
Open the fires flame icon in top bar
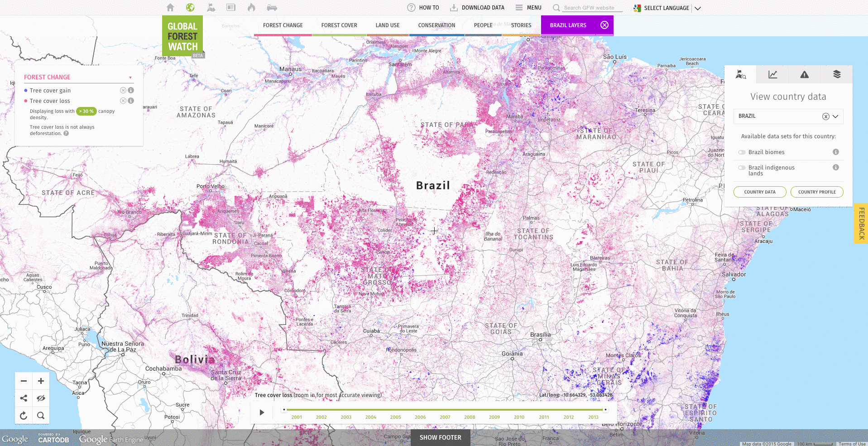251,7
